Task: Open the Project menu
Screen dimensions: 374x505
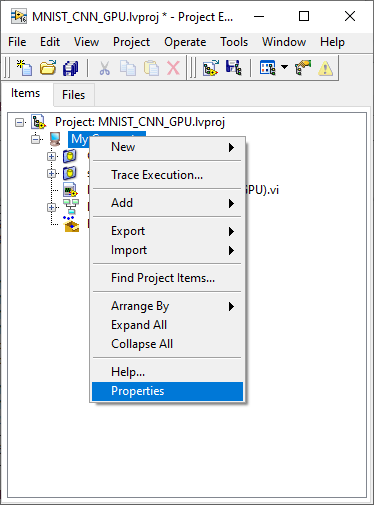Action: [x=131, y=42]
